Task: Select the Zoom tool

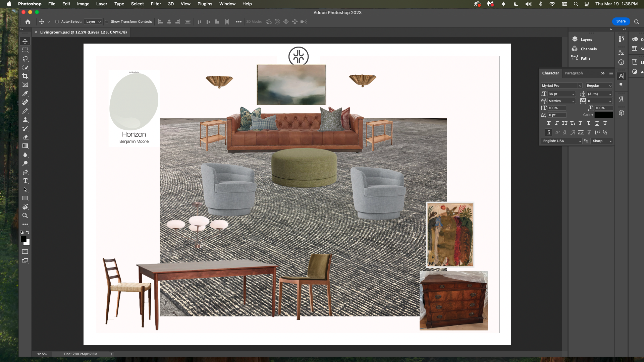Action: [25, 216]
